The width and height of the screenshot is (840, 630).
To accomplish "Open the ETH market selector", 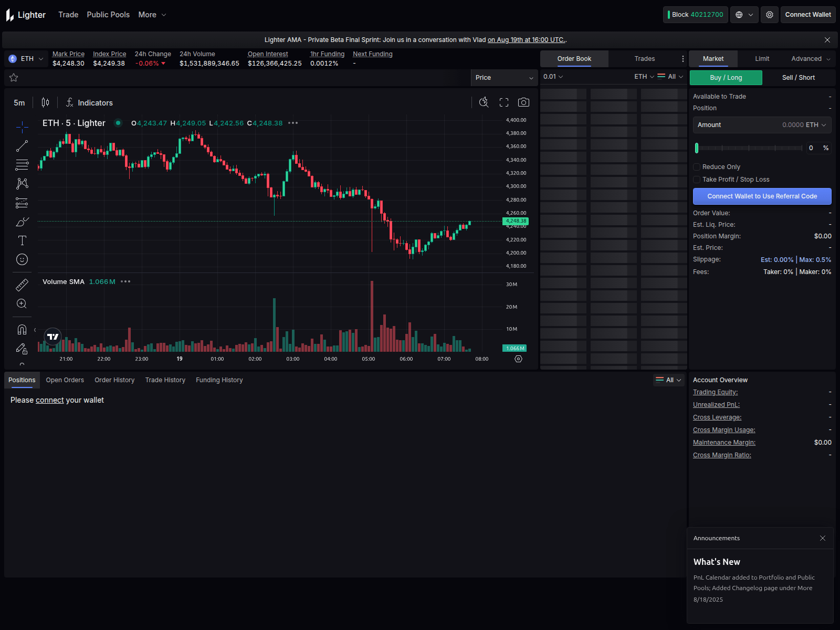I will (26, 59).
